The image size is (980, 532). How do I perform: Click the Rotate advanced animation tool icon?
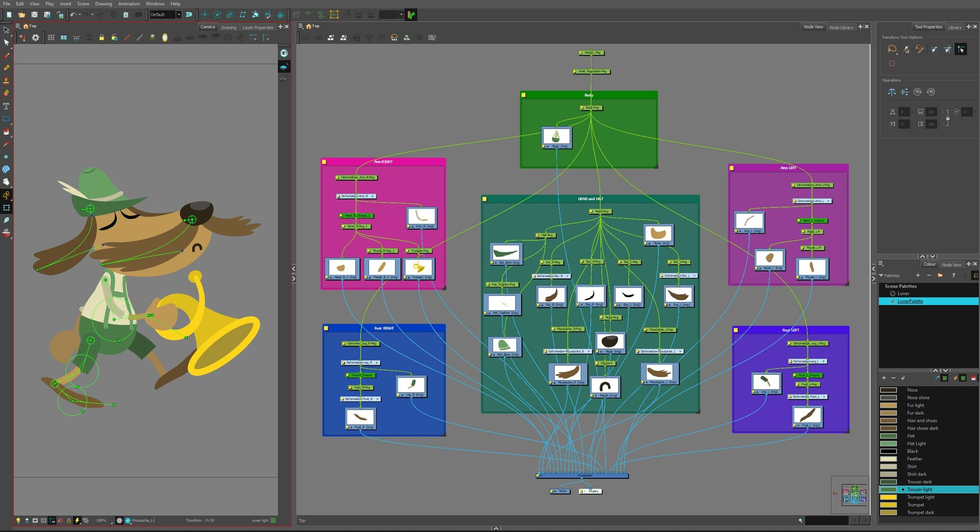[217, 15]
